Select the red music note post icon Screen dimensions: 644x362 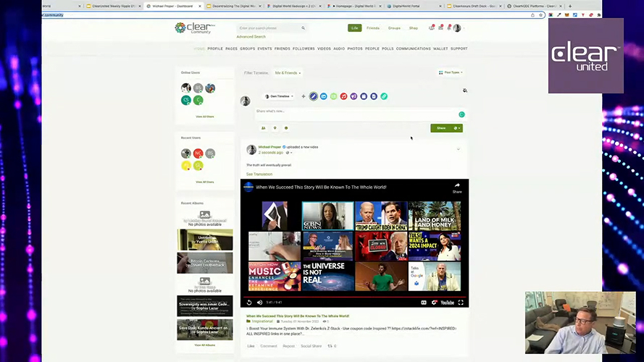click(x=343, y=96)
